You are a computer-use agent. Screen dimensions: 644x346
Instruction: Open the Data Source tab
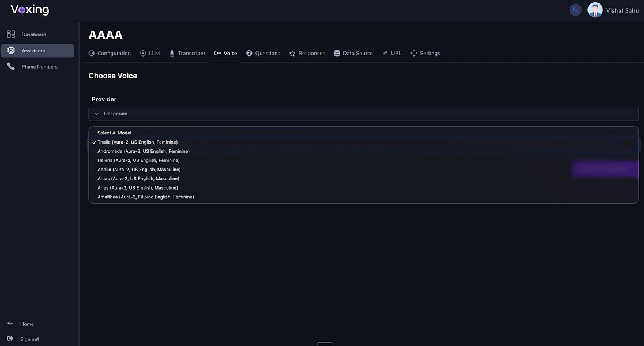[353, 54]
